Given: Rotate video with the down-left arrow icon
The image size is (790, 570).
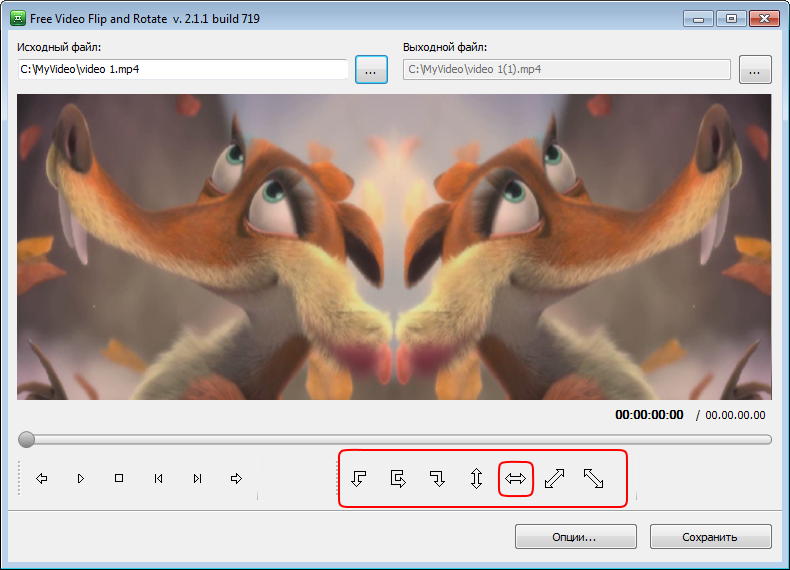Looking at the screenshot, I should [359, 478].
